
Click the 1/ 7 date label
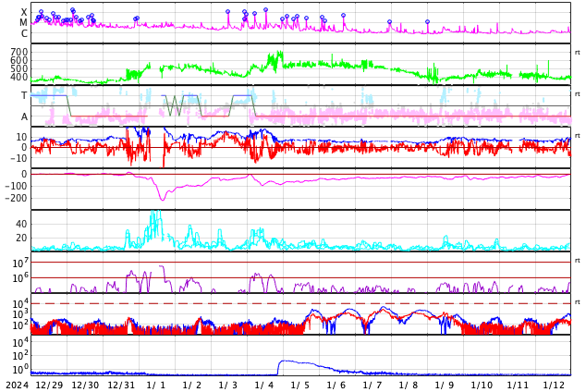point(372,385)
